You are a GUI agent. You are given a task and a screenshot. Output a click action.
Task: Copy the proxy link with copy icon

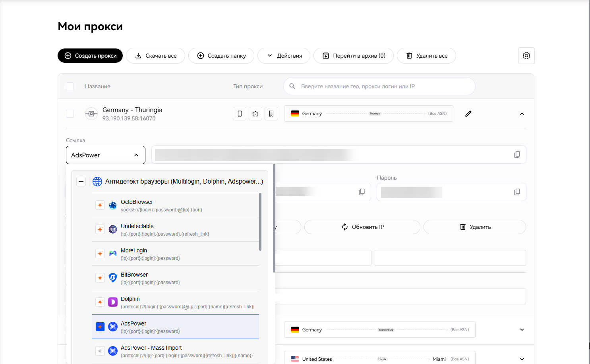pos(517,155)
